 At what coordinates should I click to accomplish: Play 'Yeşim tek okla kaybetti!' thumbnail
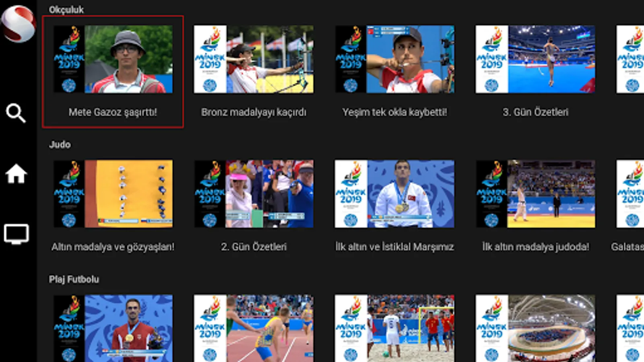pos(394,59)
